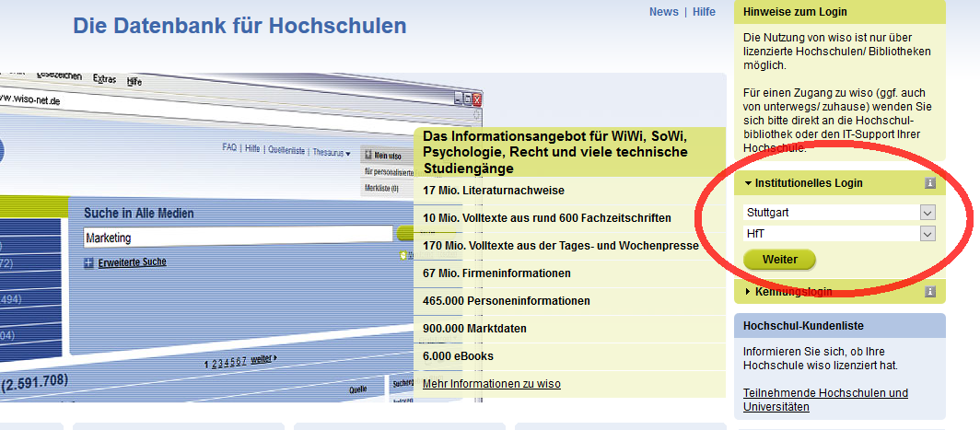This screenshot has width=980, height=430.
Task: Click the Hinweise zum Login heading
Action: point(795,12)
